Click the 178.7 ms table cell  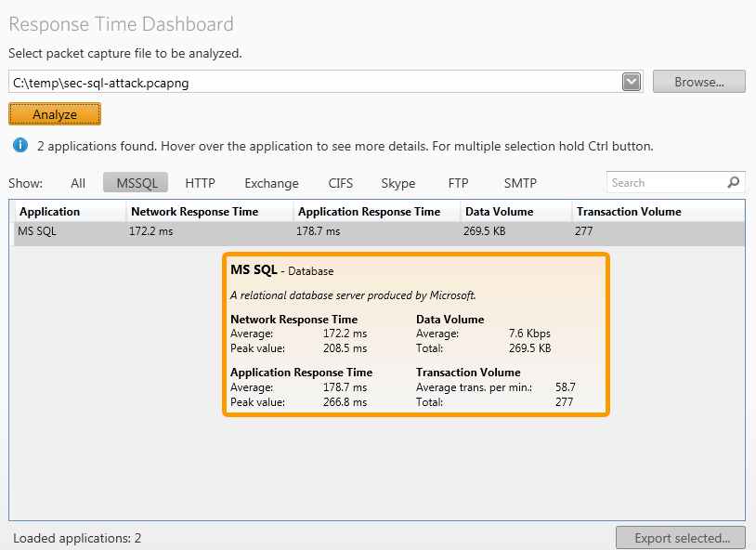pos(318,231)
